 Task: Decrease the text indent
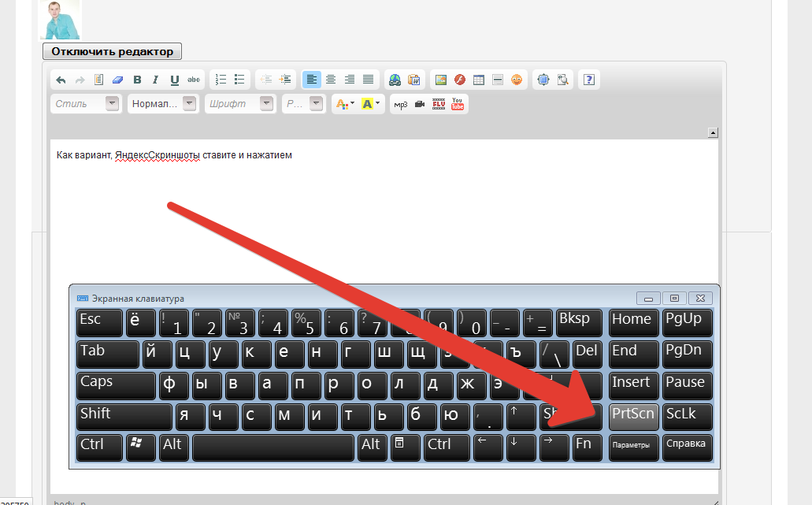(266, 80)
